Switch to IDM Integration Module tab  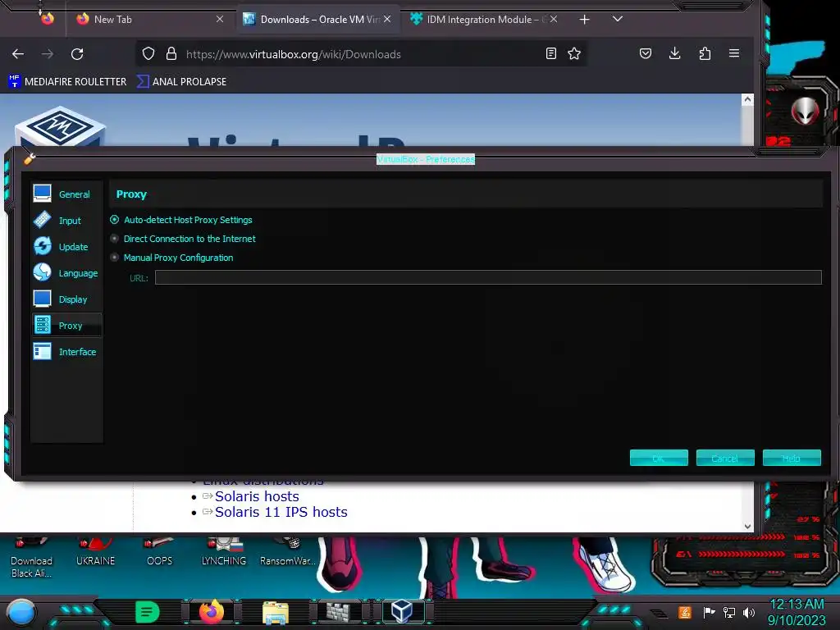pos(484,20)
